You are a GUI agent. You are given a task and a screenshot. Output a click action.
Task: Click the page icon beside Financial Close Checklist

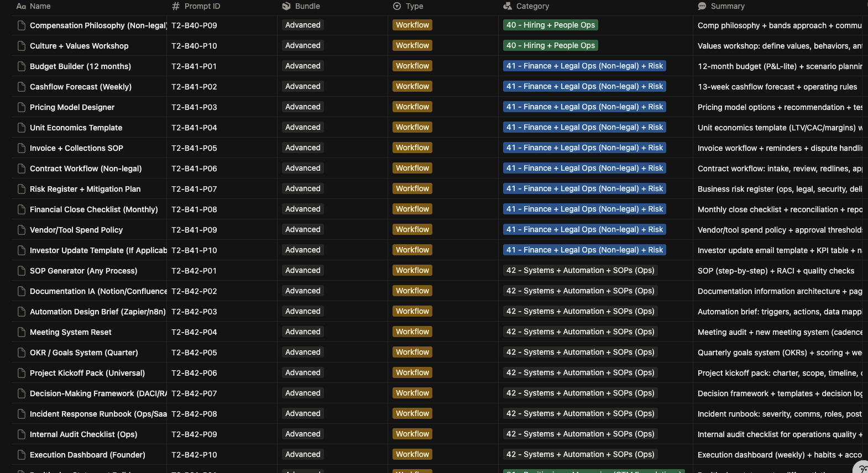(22, 209)
